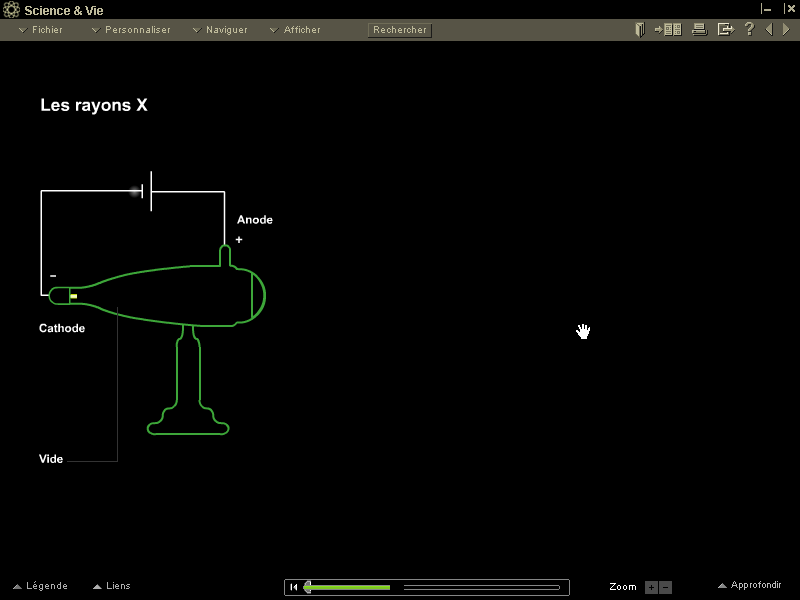Click the print icon
800x600 pixels.
pyautogui.click(x=699, y=30)
